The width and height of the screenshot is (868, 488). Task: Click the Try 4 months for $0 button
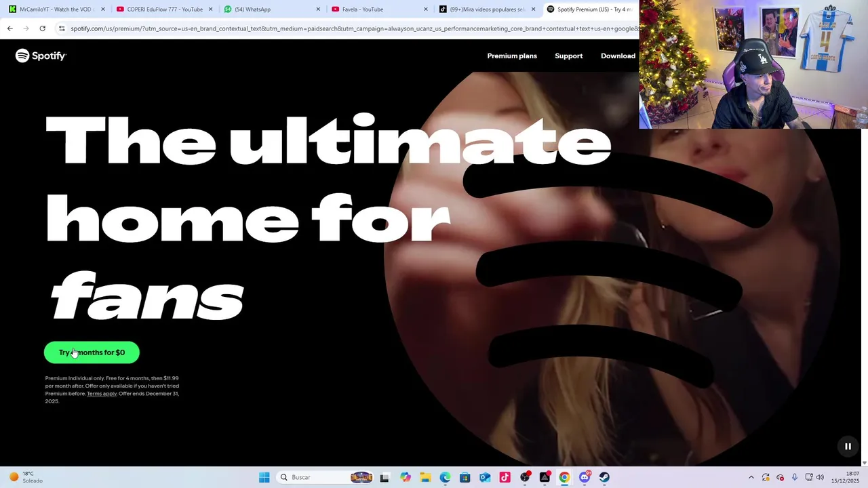pos(92,352)
